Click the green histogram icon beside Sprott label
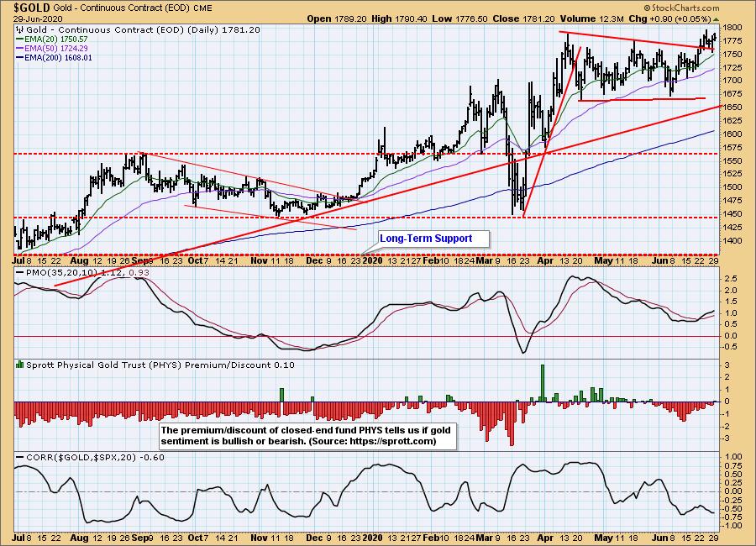 pyautogui.click(x=20, y=365)
